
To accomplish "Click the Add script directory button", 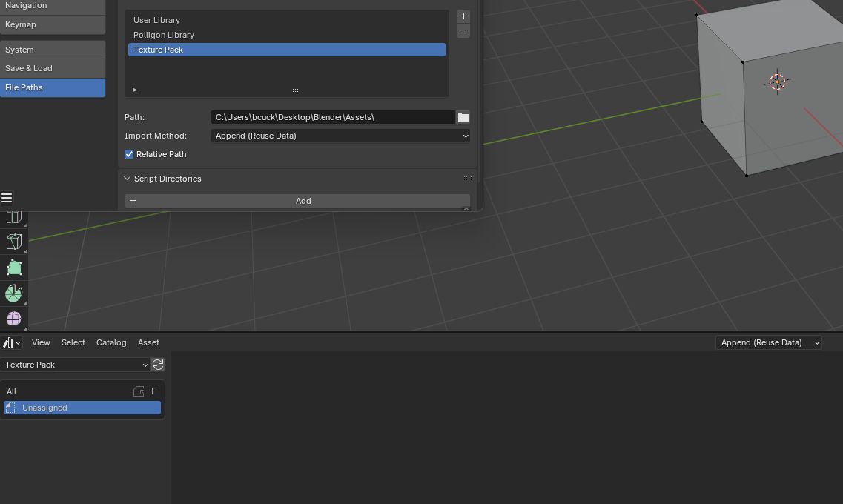I will point(297,201).
